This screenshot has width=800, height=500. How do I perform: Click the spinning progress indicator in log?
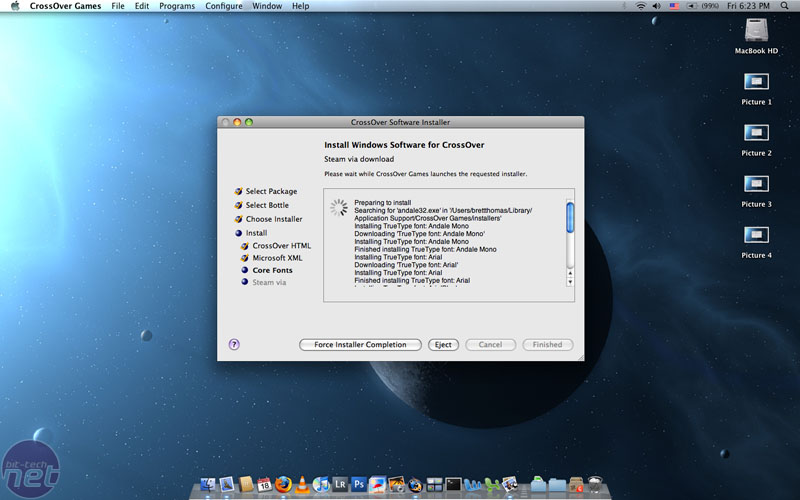click(x=339, y=208)
